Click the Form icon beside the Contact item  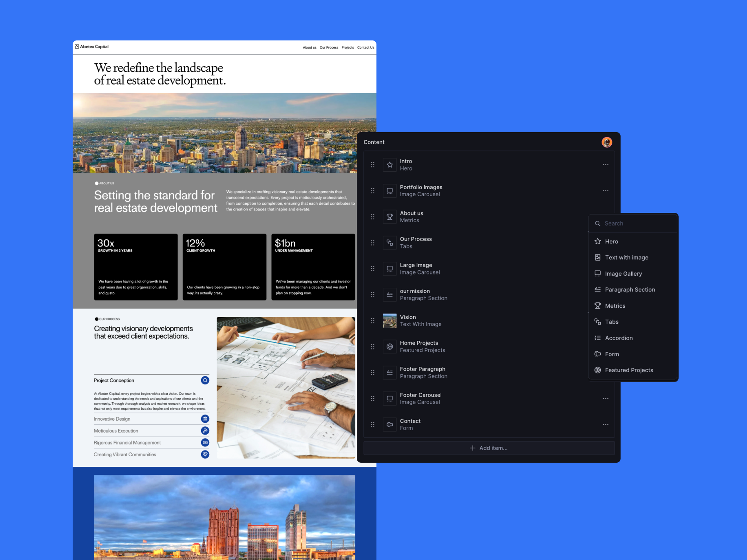[389, 424]
